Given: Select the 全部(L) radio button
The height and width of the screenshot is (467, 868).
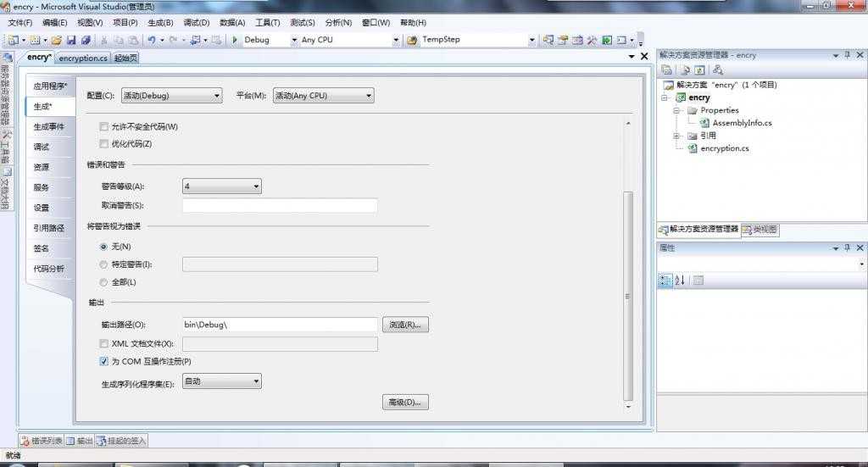Looking at the screenshot, I should (103, 282).
